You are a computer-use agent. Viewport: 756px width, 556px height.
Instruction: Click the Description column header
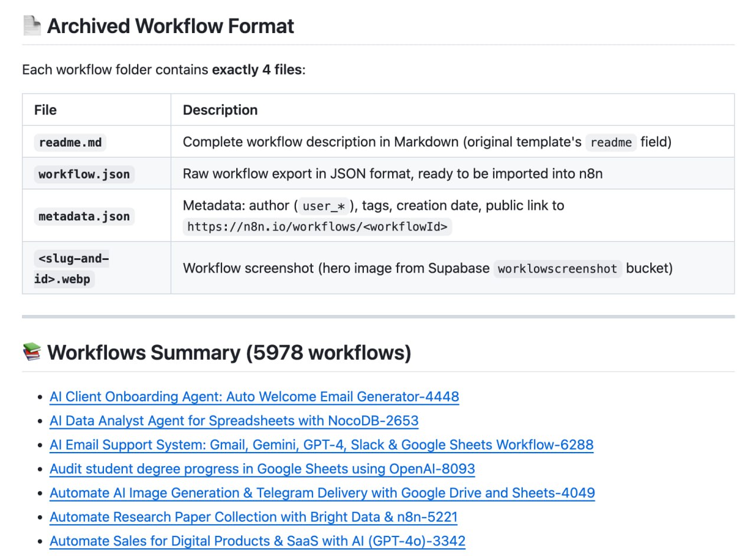(220, 110)
